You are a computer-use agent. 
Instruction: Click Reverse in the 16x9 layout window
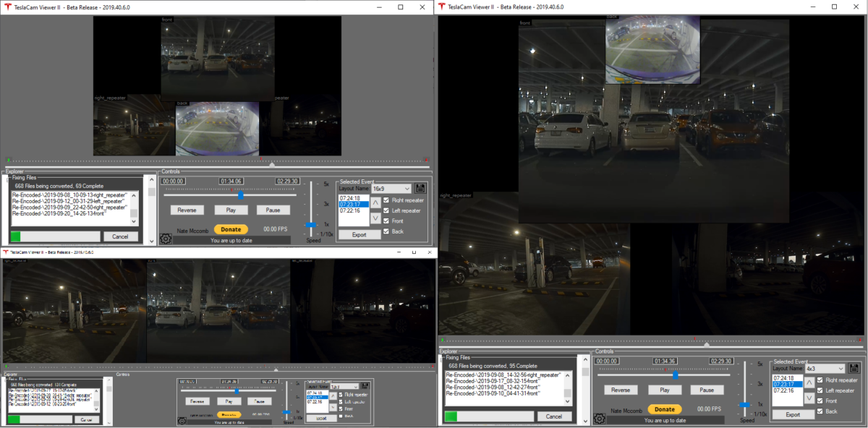[187, 210]
